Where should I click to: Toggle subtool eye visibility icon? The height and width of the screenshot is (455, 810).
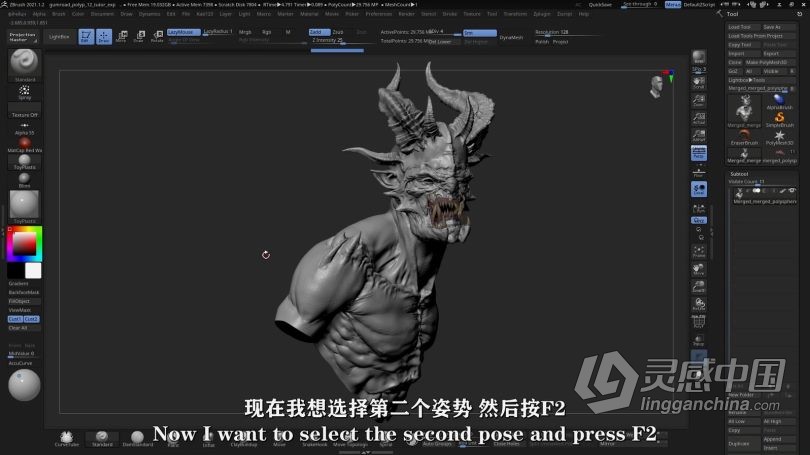click(791, 191)
